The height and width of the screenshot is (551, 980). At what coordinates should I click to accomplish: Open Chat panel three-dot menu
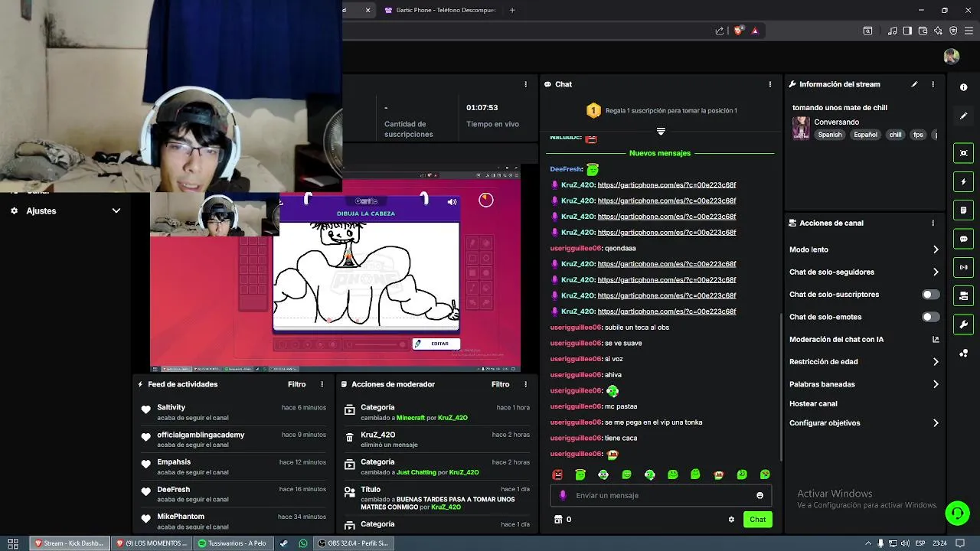tap(770, 84)
